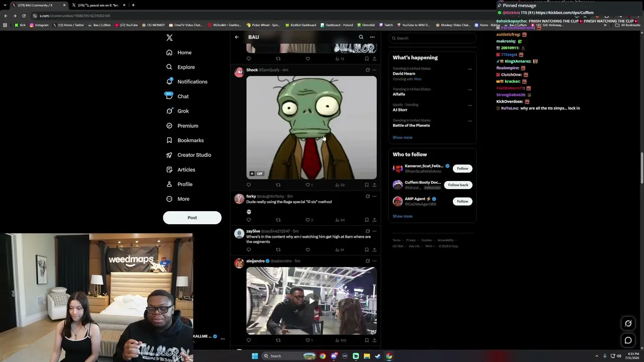Image resolution: width=644 pixels, height=362 pixels.
Task: Open more options on alexandro's post
Action: point(374,261)
